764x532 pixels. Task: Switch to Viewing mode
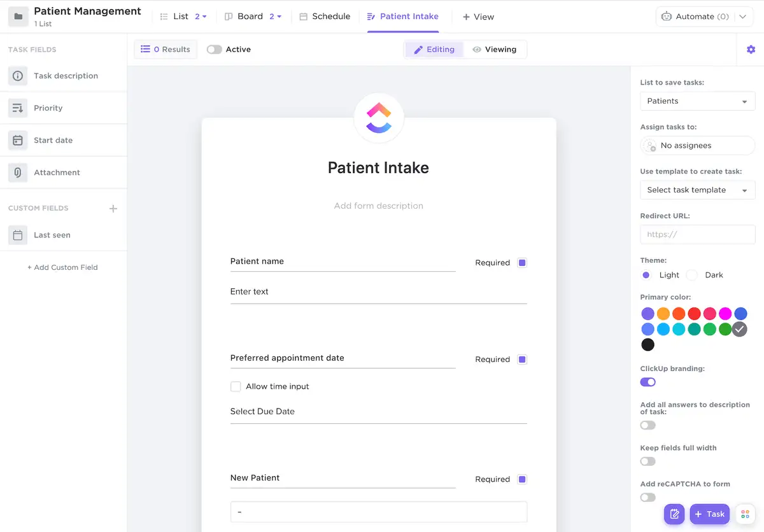click(x=495, y=49)
